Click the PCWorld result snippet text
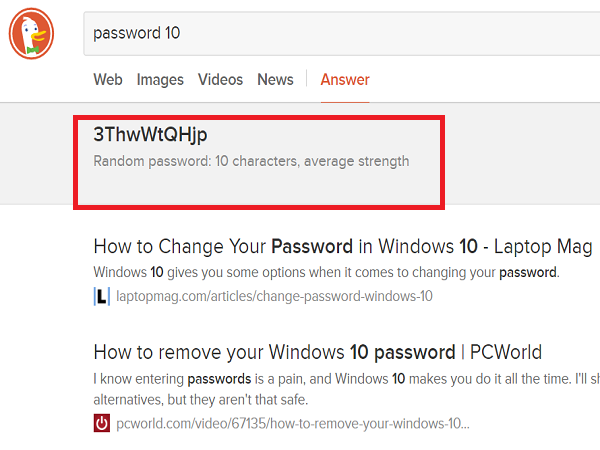 pos(347,389)
